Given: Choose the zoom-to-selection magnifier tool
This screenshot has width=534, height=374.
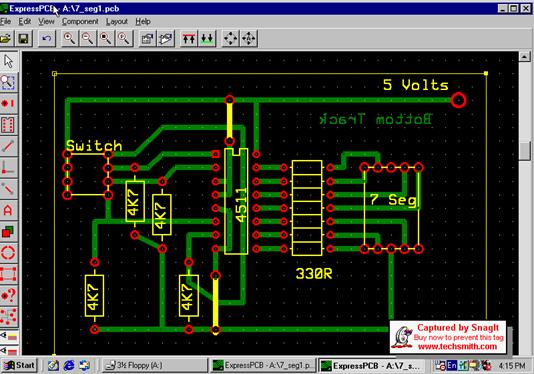Looking at the screenshot, I should (9, 82).
